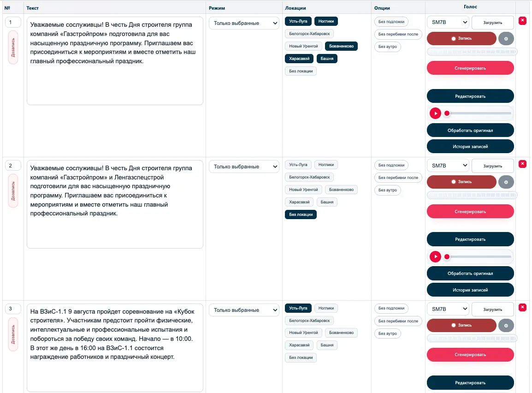Deselect Без локации chip in row 2
Image resolution: width=532 pixels, height=393 pixels.
pyautogui.click(x=301, y=214)
